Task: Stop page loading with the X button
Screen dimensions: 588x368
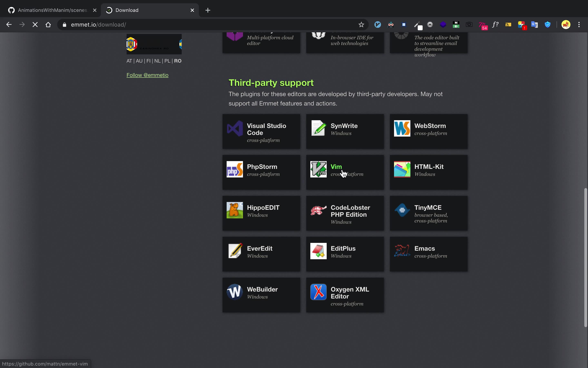Action: point(35,25)
